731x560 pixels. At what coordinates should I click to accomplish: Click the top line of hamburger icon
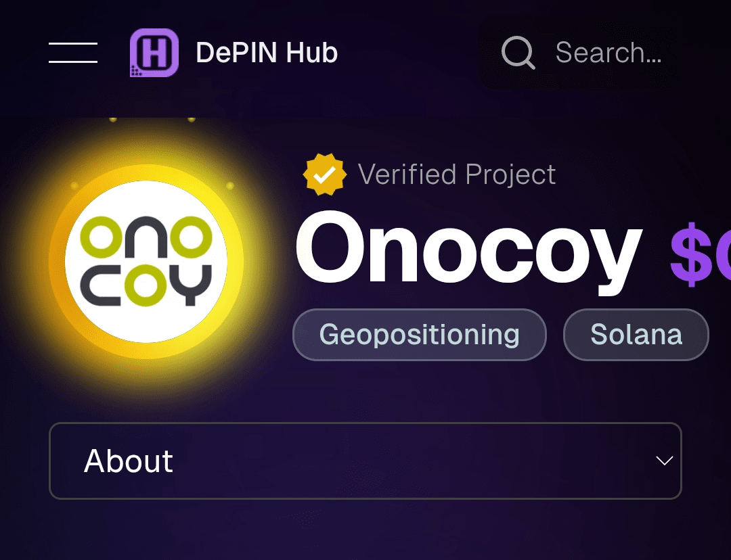(73, 43)
